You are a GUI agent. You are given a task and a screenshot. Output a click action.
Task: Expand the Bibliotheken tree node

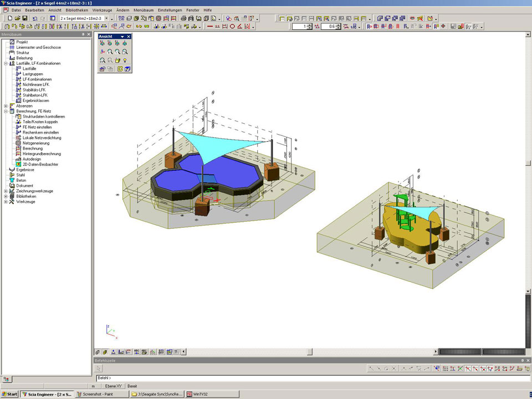pos(6,196)
